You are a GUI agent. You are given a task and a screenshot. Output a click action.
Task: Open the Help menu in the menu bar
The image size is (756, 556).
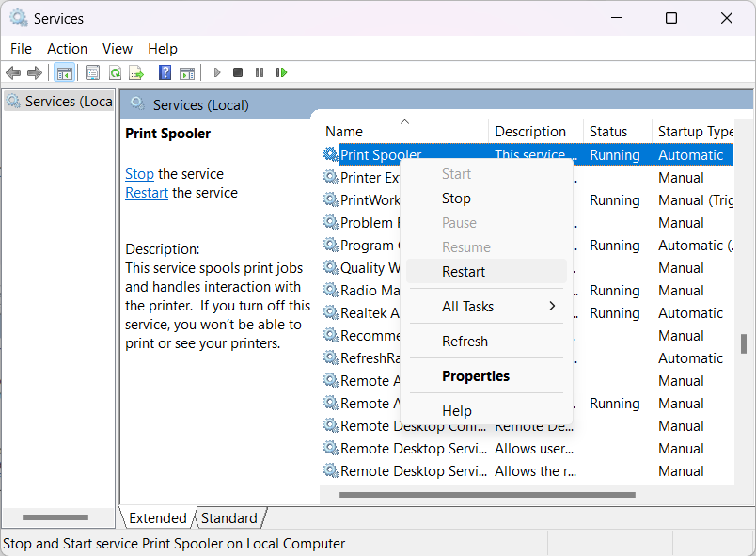click(163, 49)
